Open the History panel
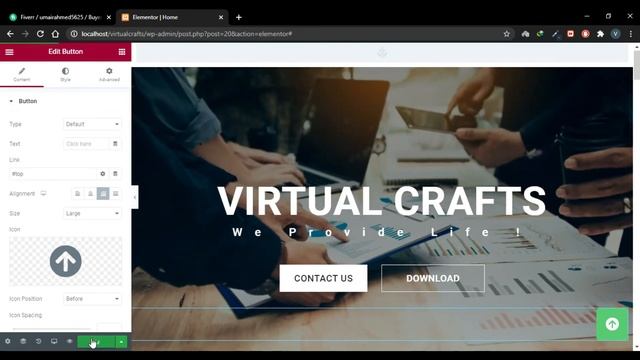Screen dimensions: 640x360 (38, 341)
